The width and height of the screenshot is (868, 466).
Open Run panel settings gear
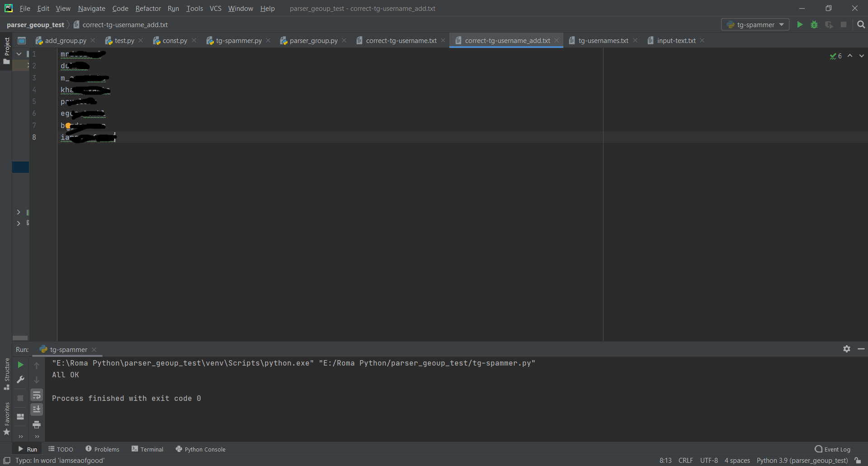click(x=847, y=349)
